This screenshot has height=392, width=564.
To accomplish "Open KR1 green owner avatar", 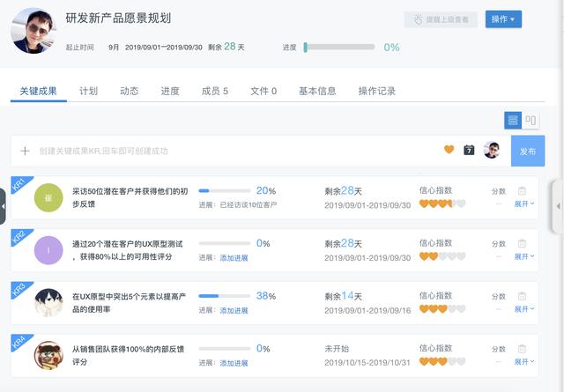I will coord(48,197).
